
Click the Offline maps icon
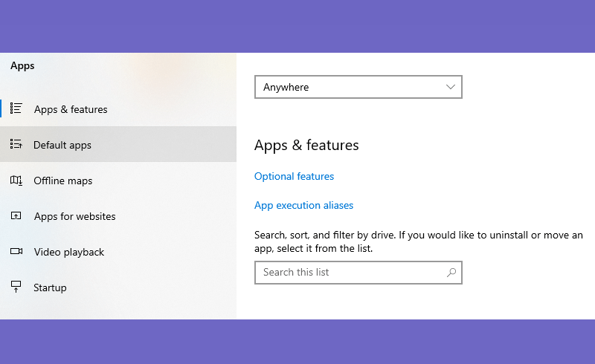point(16,180)
